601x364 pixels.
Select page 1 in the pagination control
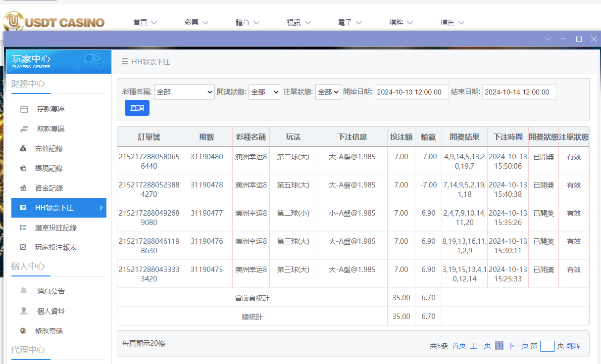tap(499, 345)
